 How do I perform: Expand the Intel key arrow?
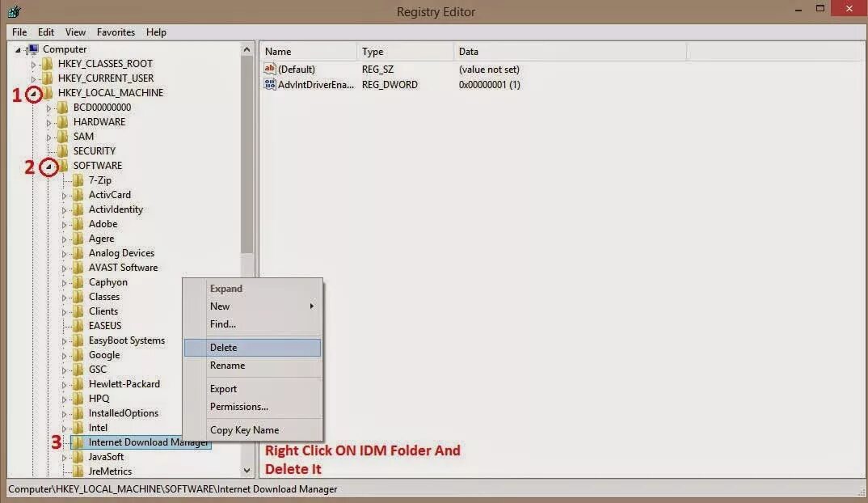[x=64, y=429]
